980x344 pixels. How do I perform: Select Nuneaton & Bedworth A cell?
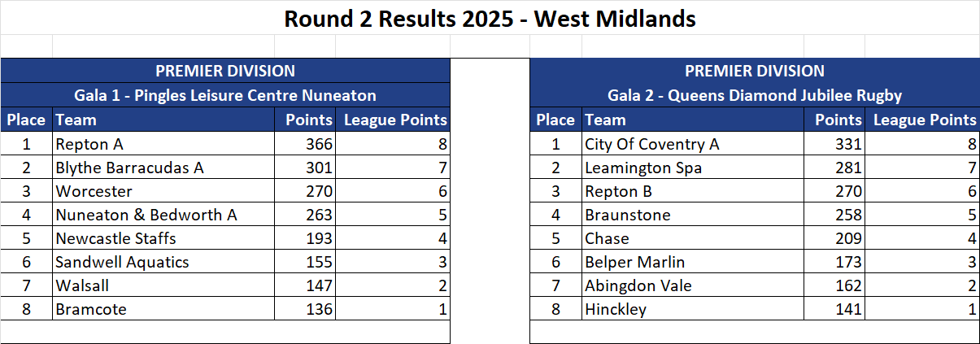tap(163, 215)
